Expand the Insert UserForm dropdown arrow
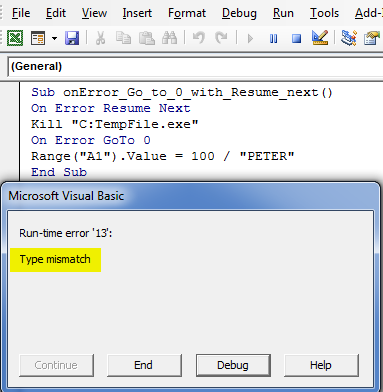 coord(54,38)
